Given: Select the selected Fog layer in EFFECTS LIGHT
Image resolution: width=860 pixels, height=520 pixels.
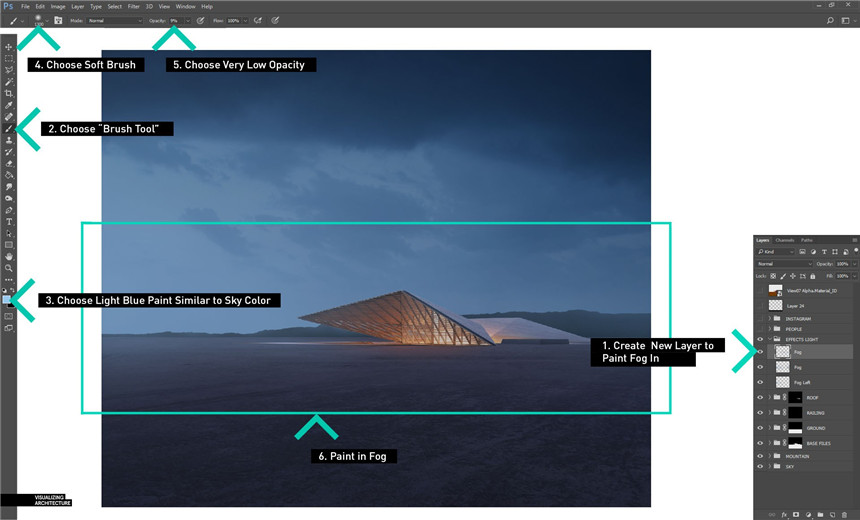Looking at the screenshot, I should pyautogui.click(x=810, y=352).
